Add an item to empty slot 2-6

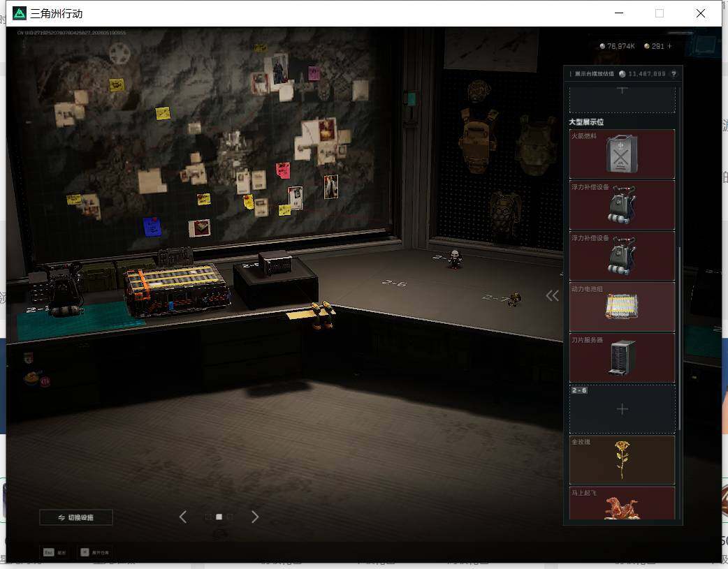[622, 409]
